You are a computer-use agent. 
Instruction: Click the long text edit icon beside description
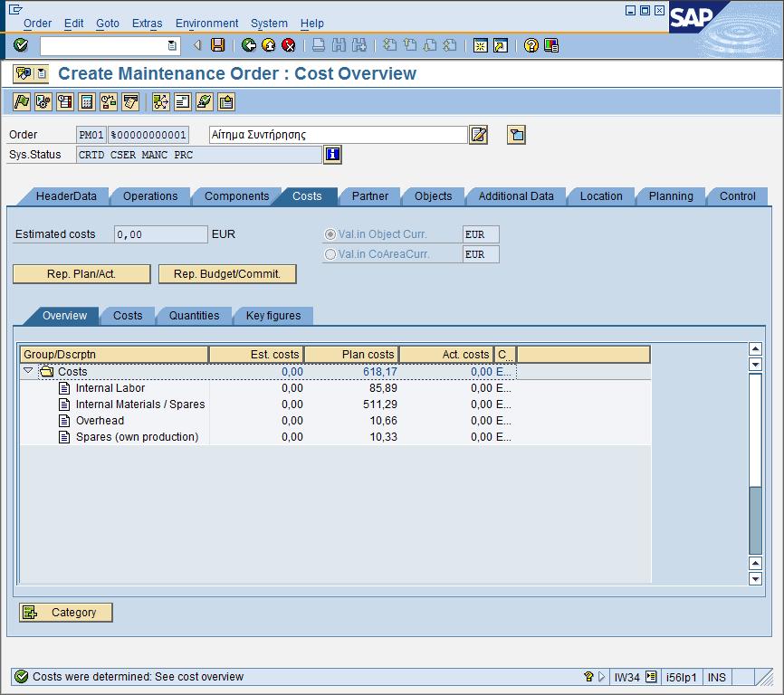pyautogui.click(x=479, y=135)
